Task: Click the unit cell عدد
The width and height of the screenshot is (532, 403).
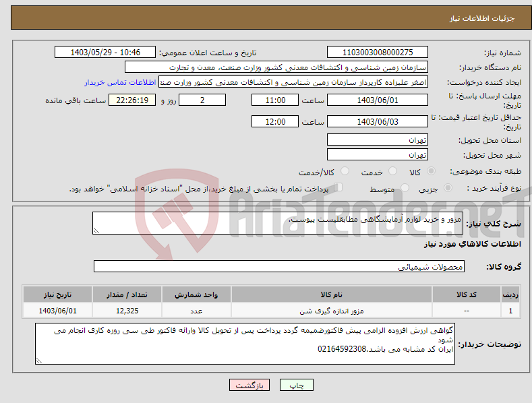Action: click(196, 311)
